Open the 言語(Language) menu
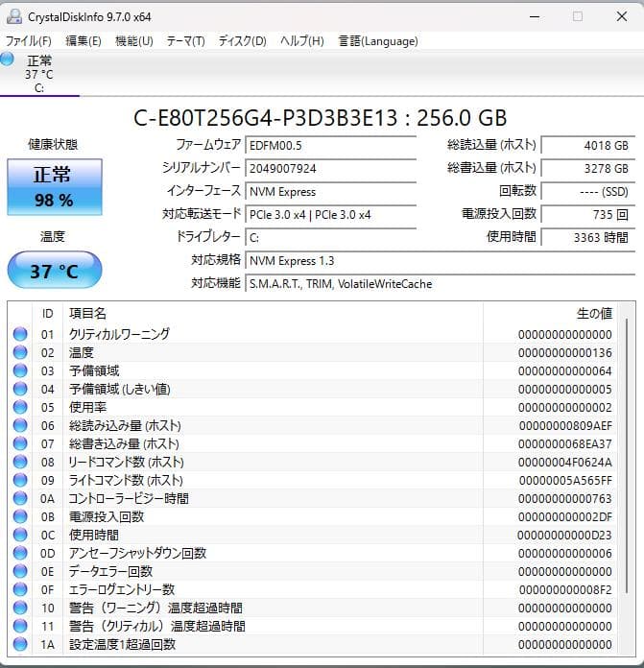 pos(378,41)
